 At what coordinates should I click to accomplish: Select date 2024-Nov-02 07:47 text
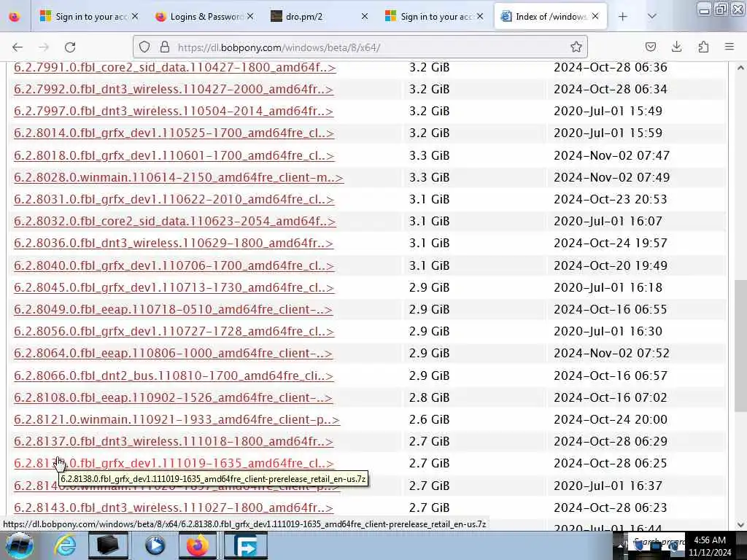(x=612, y=155)
